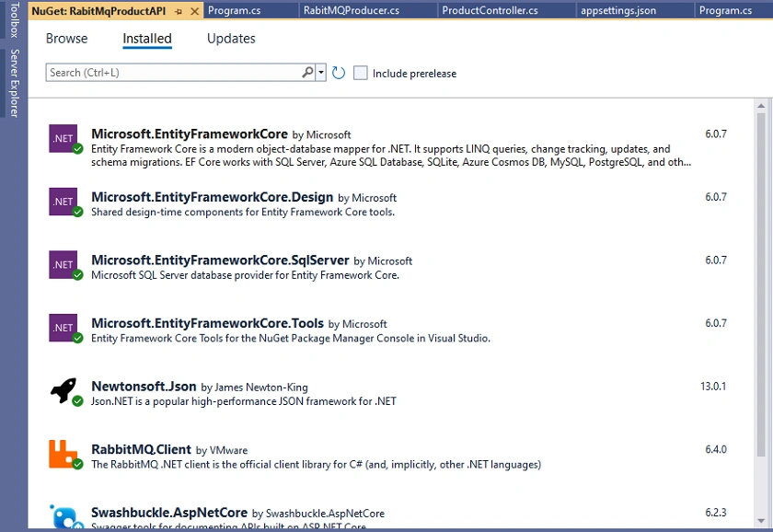
Task: Click the refresh icon next to search
Action: pos(339,73)
